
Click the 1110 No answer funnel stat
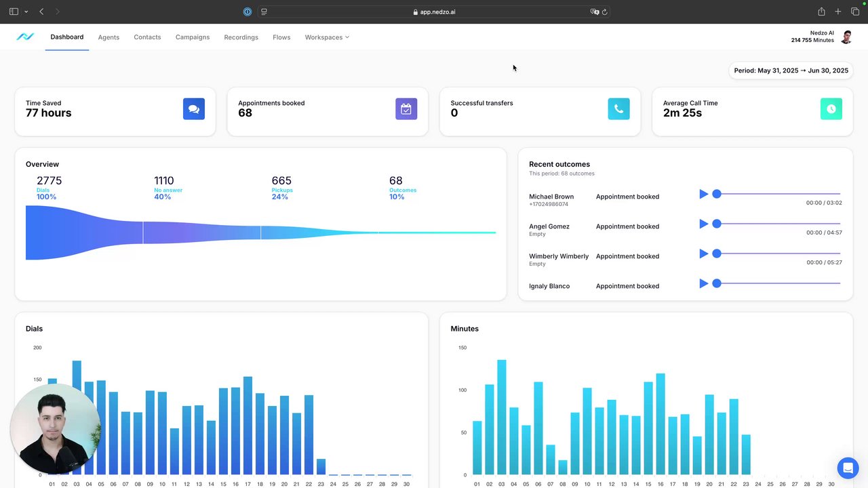coord(168,188)
